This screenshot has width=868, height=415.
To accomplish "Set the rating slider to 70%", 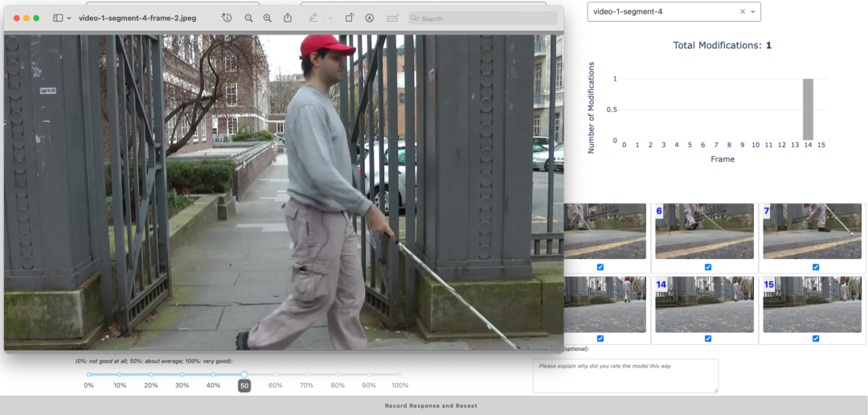I will coord(306,374).
